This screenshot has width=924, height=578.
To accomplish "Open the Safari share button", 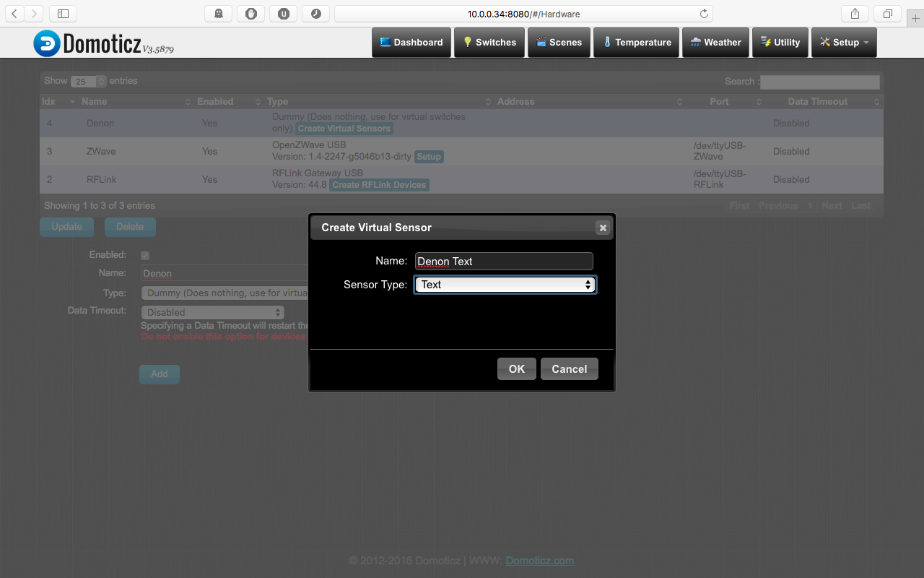I will click(x=855, y=14).
